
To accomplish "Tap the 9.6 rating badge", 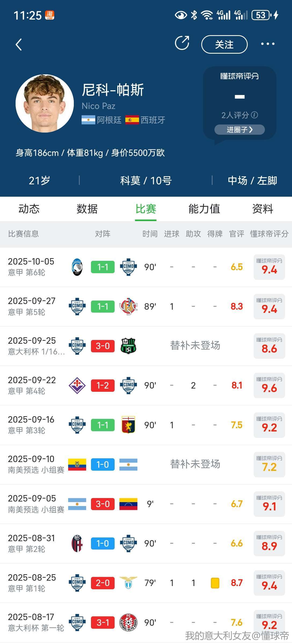I will pyautogui.click(x=269, y=386).
